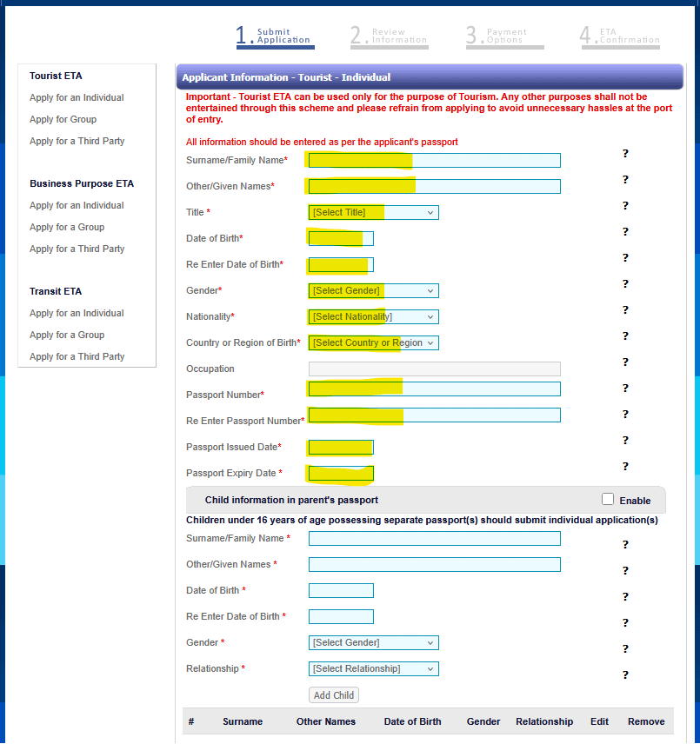700x744 pixels.
Task: Open Transit ETA Apply for a Group
Action: pos(67,335)
